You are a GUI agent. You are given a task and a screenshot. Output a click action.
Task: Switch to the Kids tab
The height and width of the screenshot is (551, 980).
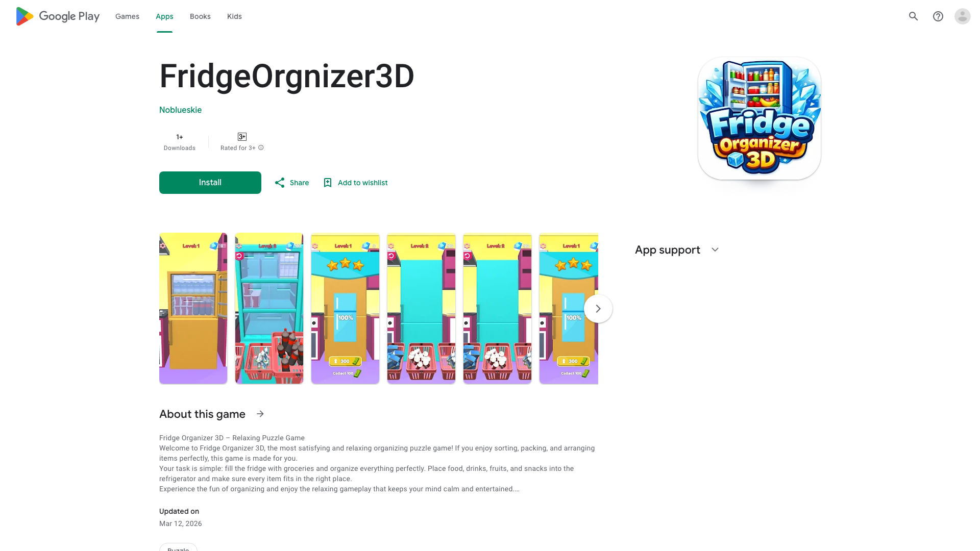234,16
